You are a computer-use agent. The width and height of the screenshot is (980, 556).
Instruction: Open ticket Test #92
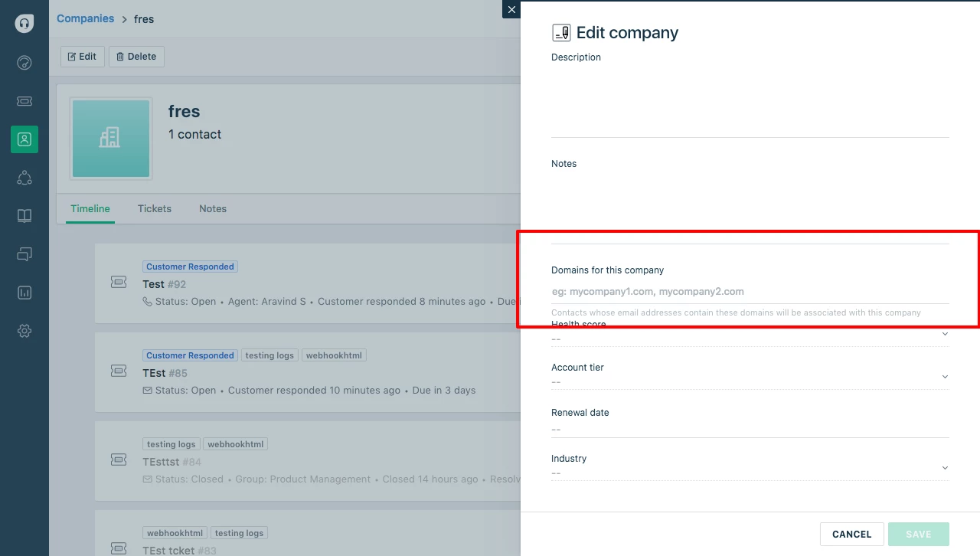point(165,284)
